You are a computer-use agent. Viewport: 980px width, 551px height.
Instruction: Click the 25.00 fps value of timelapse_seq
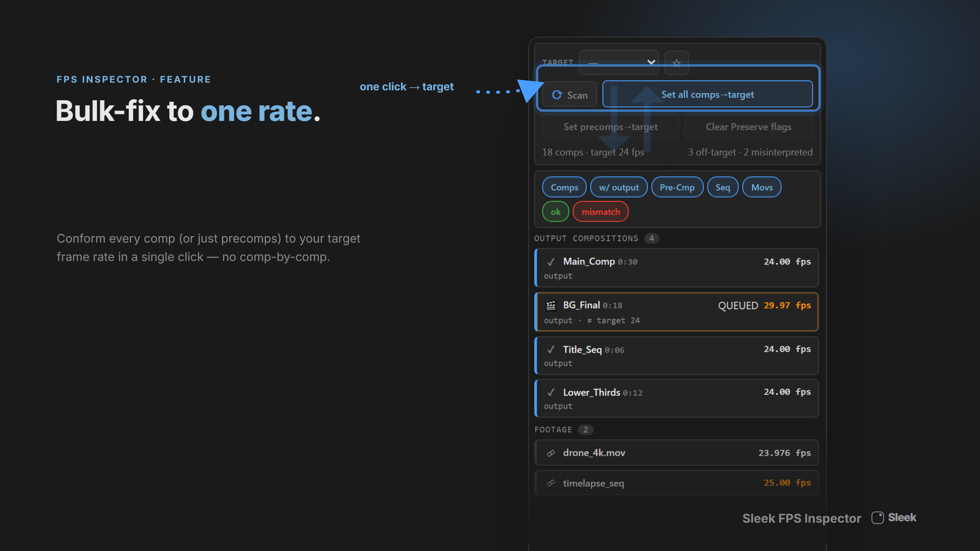pos(787,483)
